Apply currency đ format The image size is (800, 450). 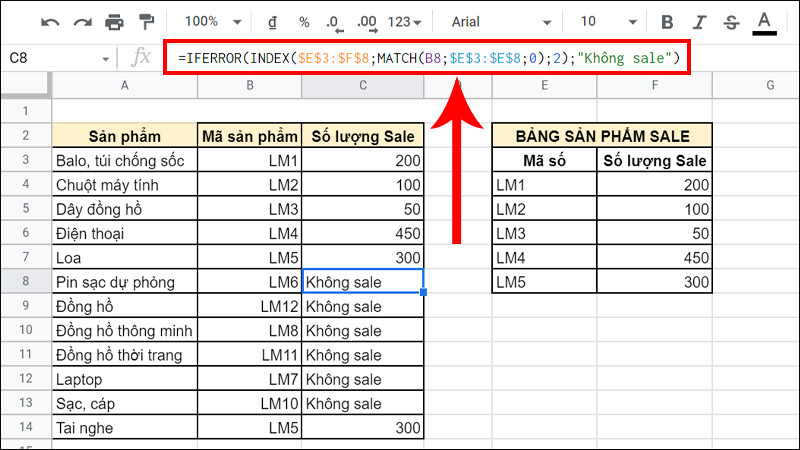coord(272,22)
